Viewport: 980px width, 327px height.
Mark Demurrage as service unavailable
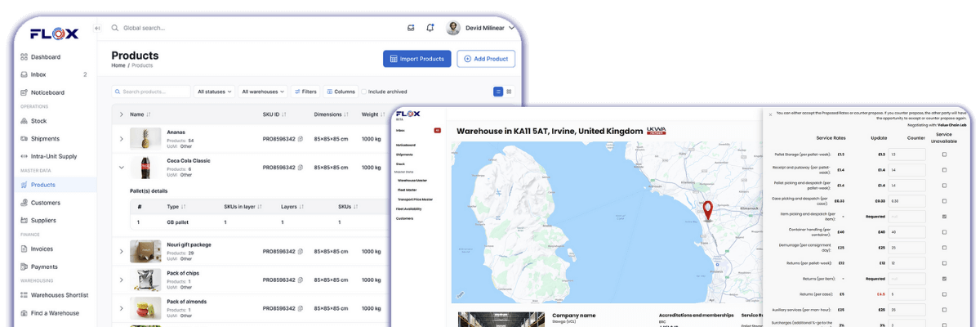click(944, 247)
